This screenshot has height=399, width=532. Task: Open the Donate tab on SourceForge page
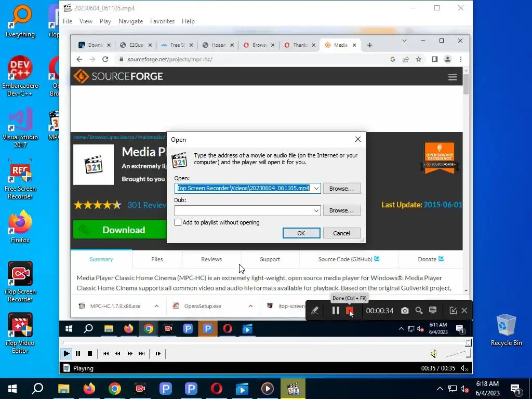431,259
